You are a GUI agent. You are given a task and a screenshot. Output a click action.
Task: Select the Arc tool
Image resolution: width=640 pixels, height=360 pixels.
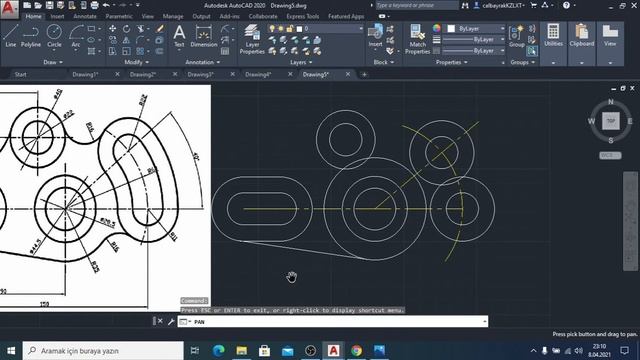point(76,36)
